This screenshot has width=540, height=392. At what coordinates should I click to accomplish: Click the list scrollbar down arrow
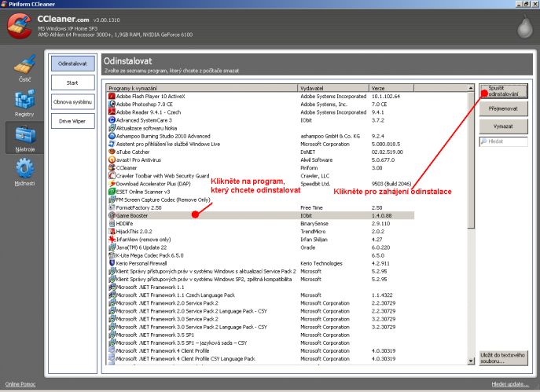point(471,361)
